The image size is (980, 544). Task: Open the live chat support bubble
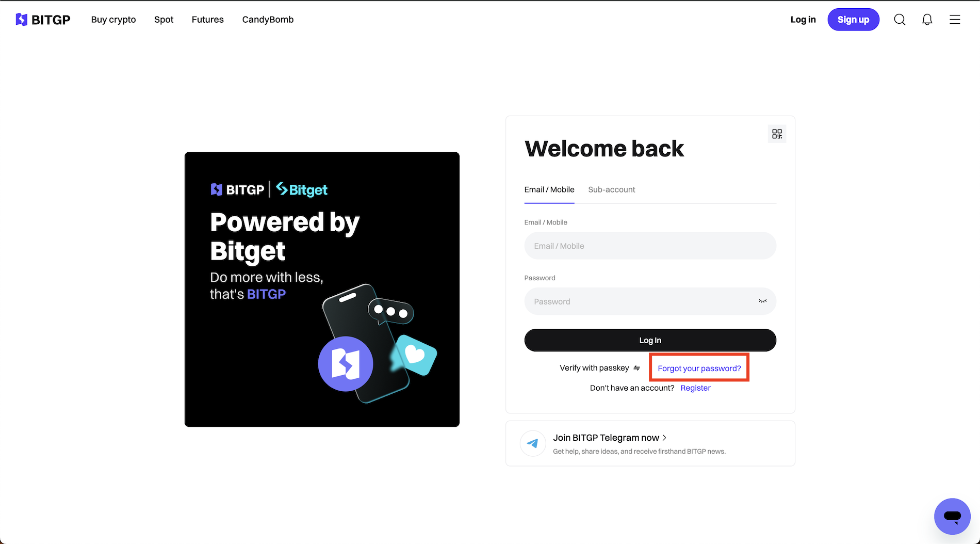click(952, 516)
